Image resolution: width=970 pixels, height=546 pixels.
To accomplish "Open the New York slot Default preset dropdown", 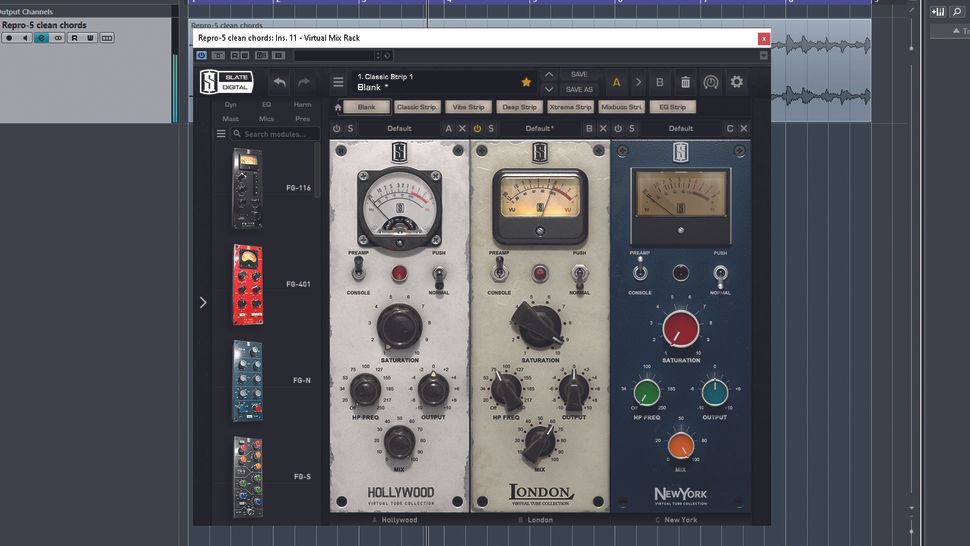I will click(x=680, y=129).
